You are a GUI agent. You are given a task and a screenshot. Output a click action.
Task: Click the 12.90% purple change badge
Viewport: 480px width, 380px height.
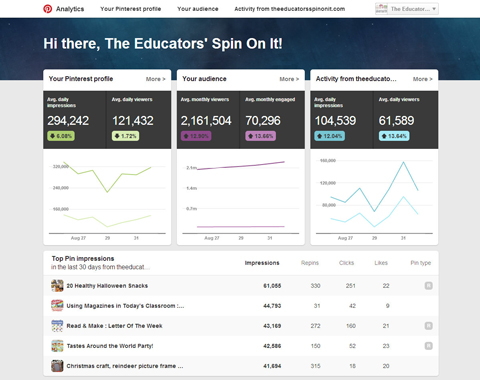coord(196,136)
